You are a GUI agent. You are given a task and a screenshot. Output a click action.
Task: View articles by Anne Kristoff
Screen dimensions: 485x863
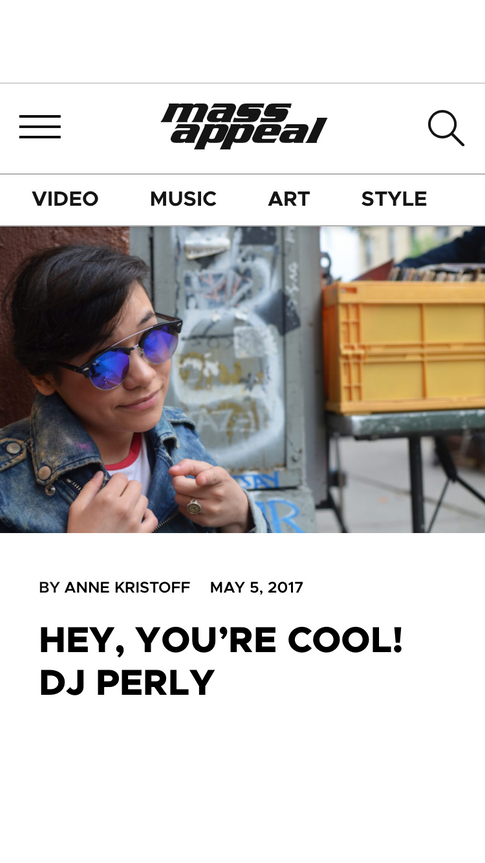click(127, 587)
